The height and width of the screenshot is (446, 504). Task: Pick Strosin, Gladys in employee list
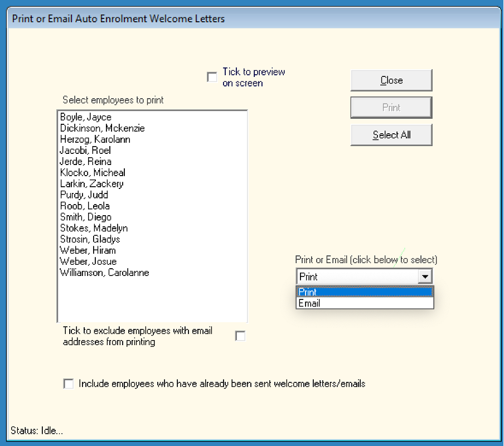[x=90, y=240]
